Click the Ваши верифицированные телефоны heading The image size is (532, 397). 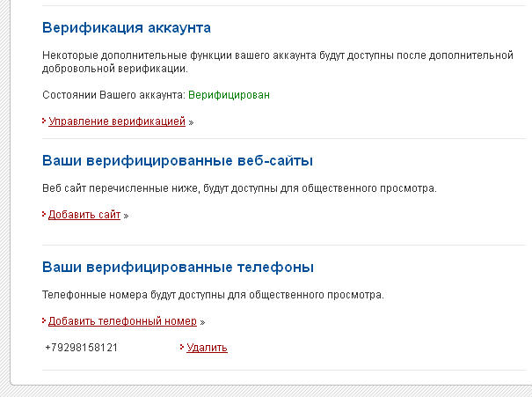point(178,267)
